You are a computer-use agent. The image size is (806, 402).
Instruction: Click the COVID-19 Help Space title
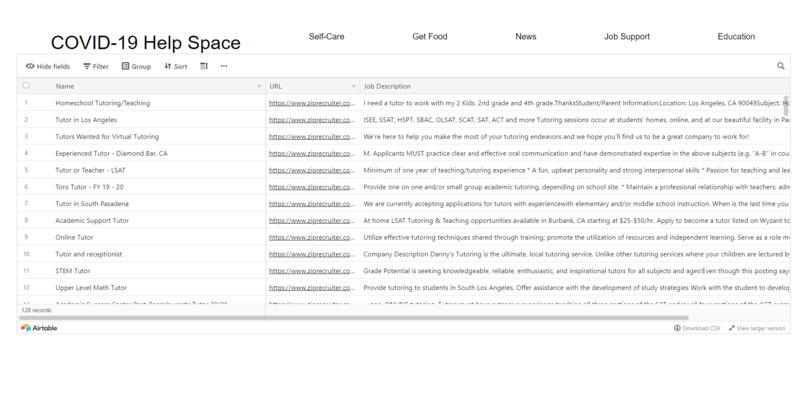[145, 43]
